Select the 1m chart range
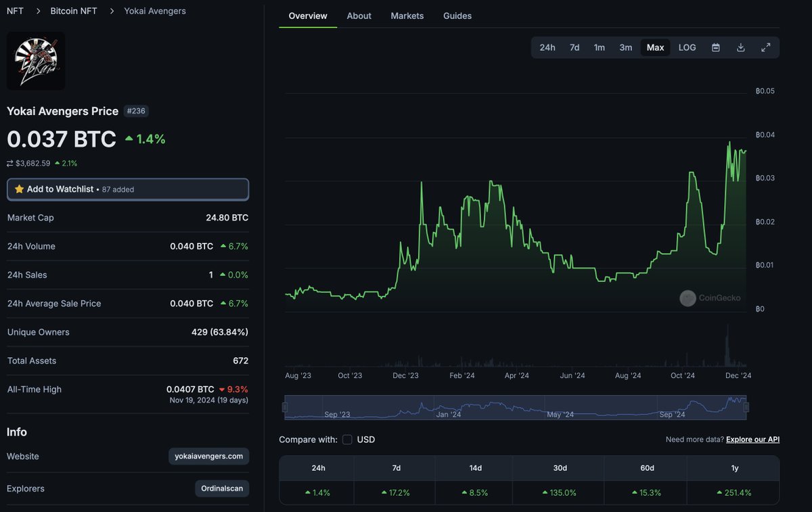812x512 pixels. point(600,47)
